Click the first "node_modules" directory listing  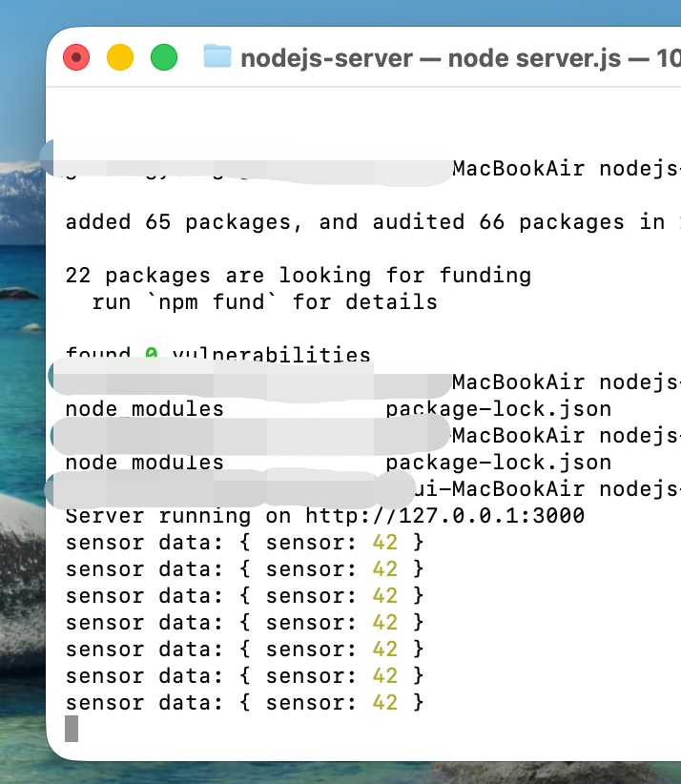coord(144,409)
